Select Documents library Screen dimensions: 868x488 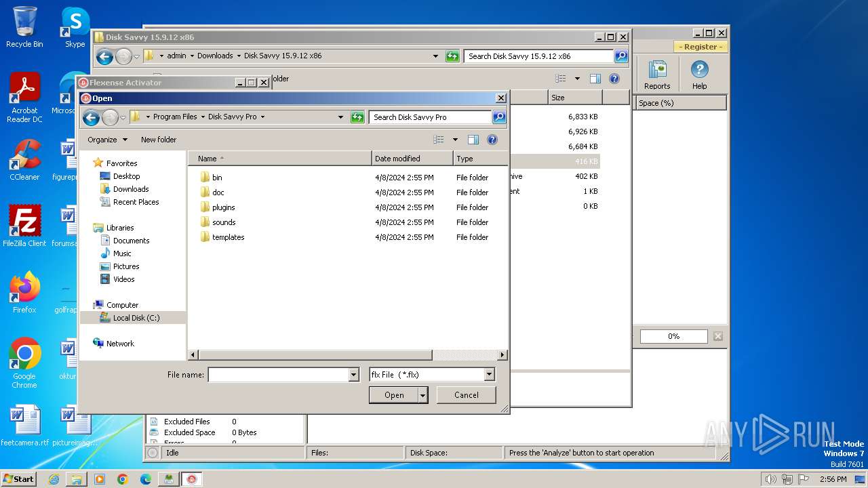tap(131, 241)
